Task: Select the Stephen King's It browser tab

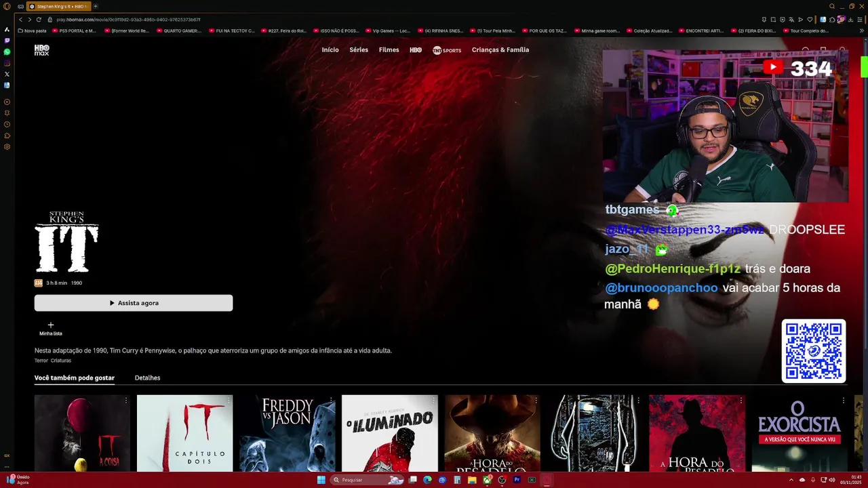Action: (x=59, y=6)
